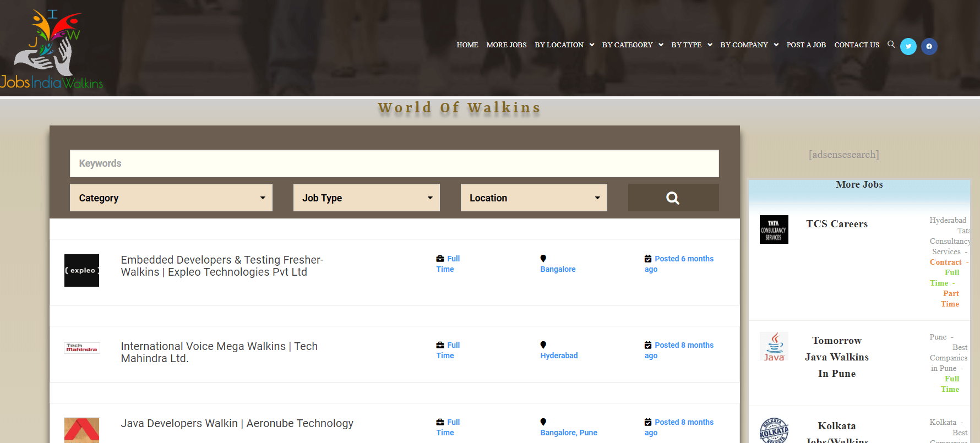
Task: Go to the Home menu item
Action: (467, 45)
